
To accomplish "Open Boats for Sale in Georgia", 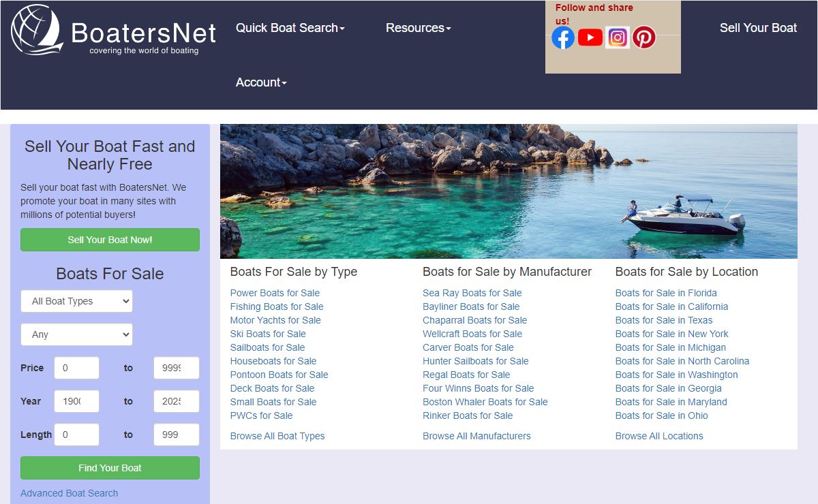I will point(669,388).
